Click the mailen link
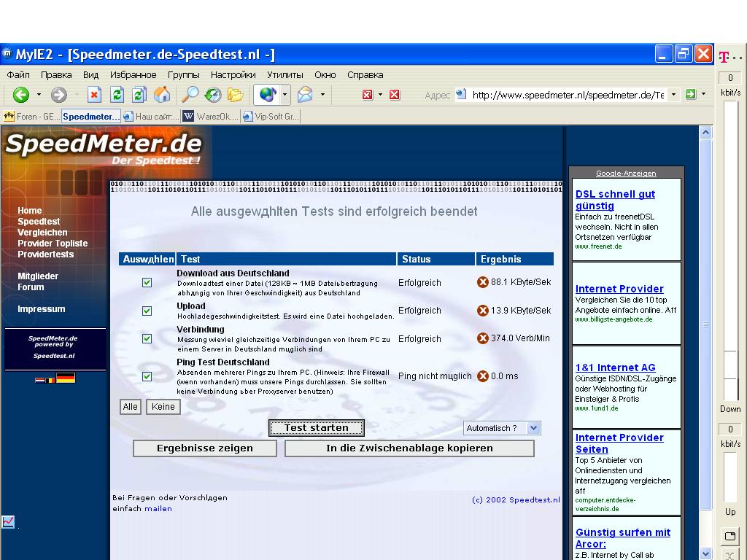This screenshot has width=747, height=560. (158, 508)
